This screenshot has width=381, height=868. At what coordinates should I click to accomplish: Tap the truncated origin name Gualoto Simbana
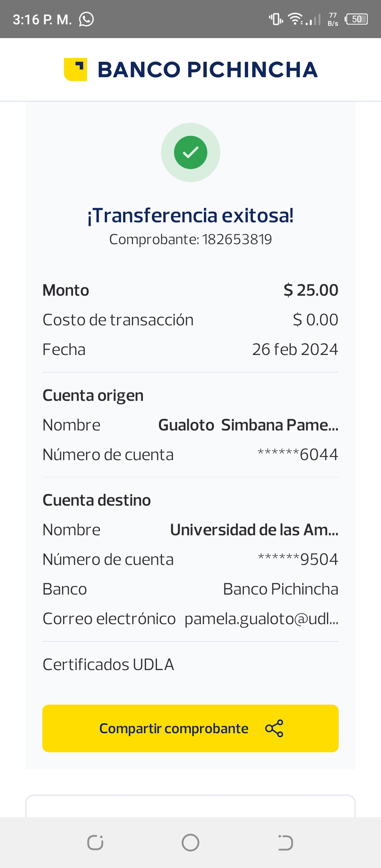pyautogui.click(x=248, y=425)
